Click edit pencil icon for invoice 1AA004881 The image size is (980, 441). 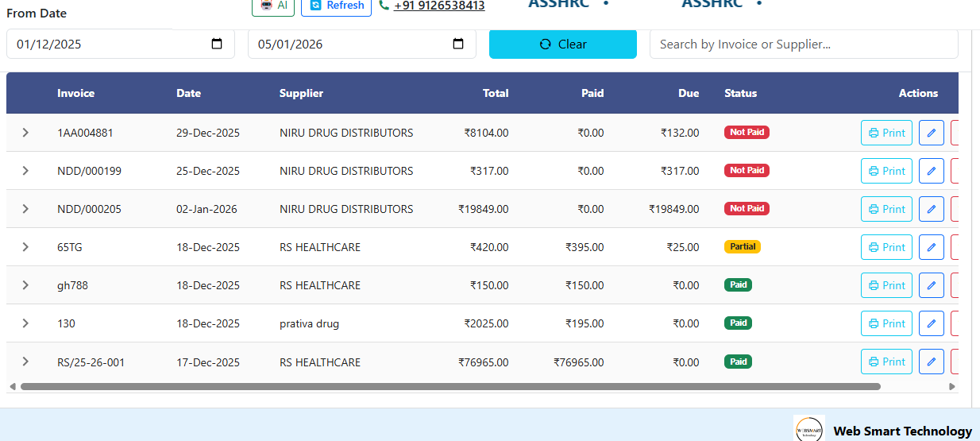(x=931, y=133)
